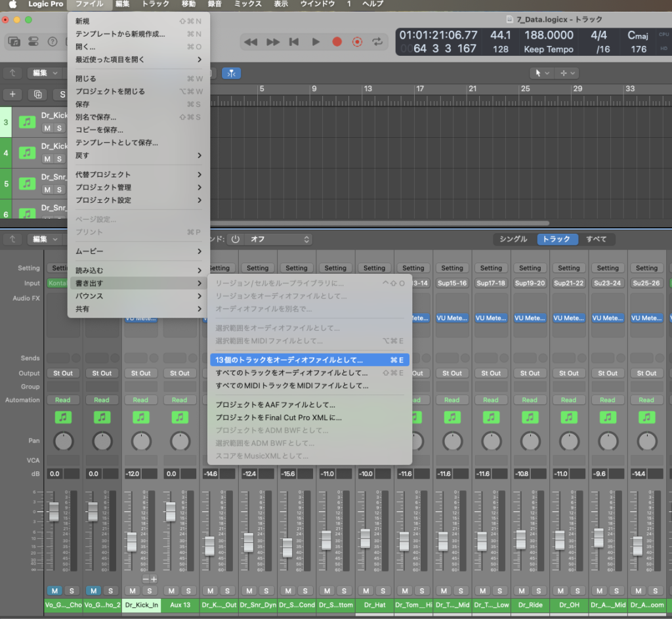Click the Dr_OH volume fader
Screen dimensions: 672x619
pyautogui.click(x=560, y=540)
